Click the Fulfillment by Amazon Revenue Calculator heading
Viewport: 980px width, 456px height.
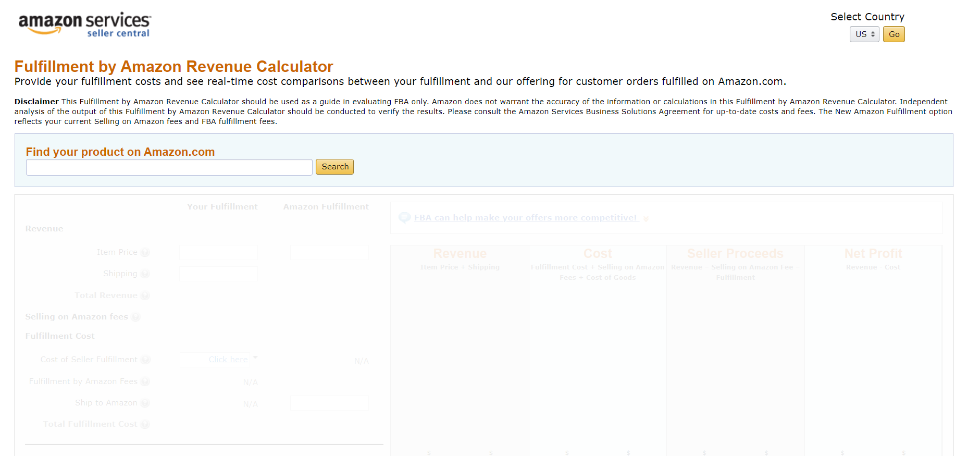pos(173,67)
